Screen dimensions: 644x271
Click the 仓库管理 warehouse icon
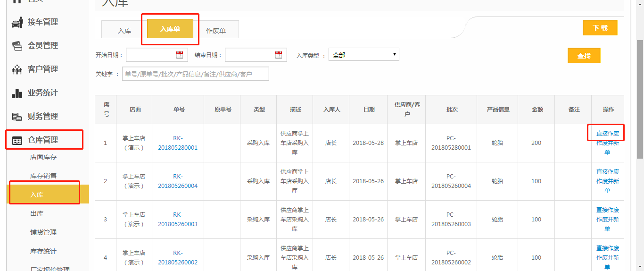point(17,140)
